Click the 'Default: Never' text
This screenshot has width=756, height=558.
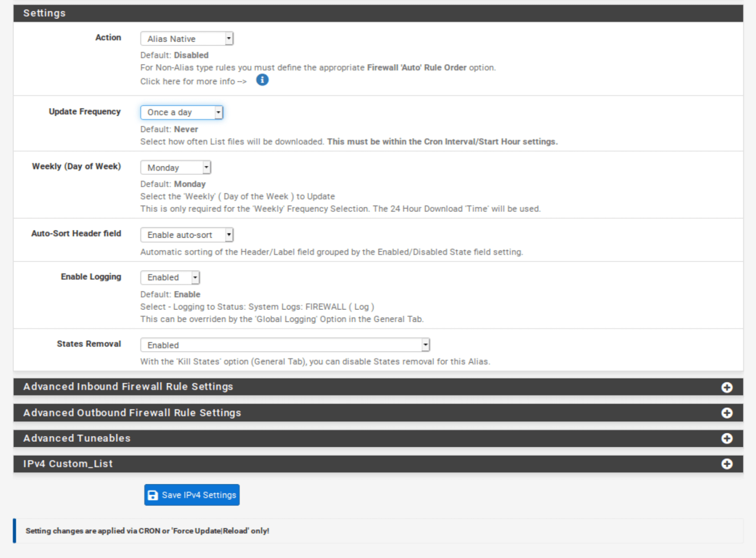[x=169, y=129]
